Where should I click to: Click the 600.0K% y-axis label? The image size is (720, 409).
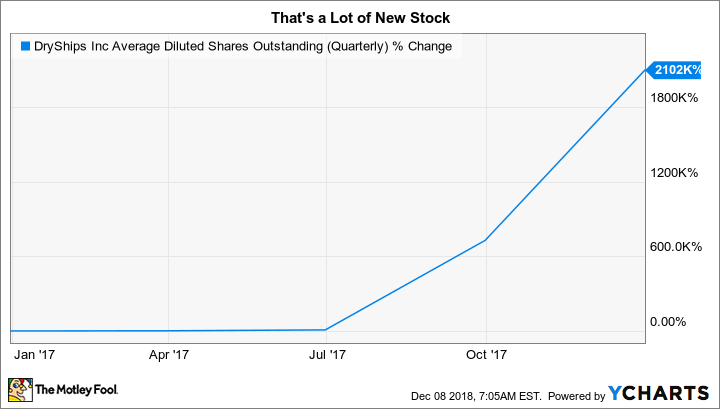tap(675, 247)
